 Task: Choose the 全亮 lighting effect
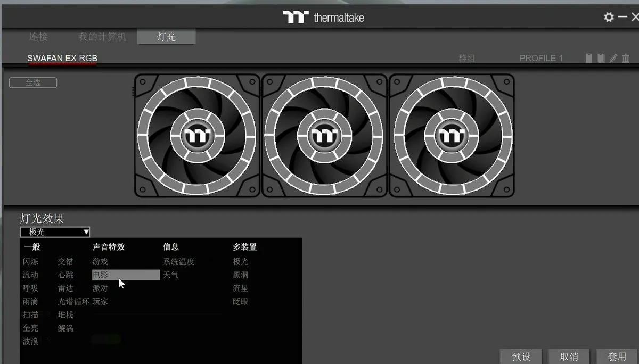click(30, 328)
